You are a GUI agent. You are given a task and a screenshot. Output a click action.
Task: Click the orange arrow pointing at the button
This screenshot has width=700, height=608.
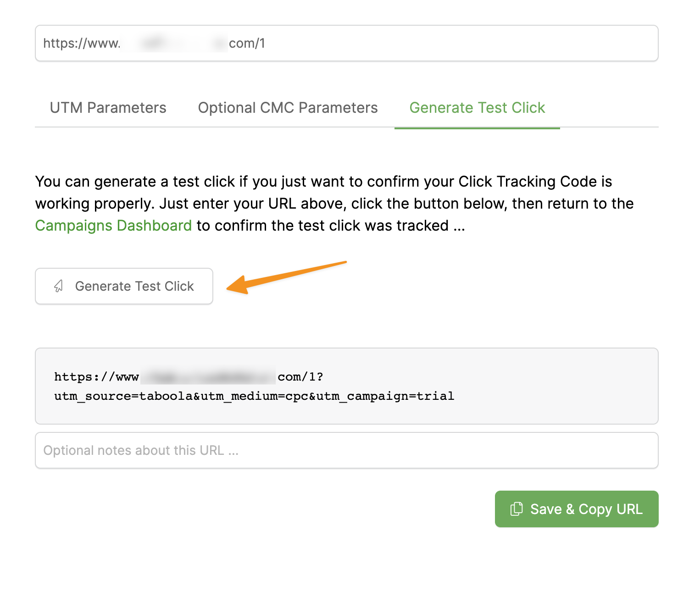284,277
